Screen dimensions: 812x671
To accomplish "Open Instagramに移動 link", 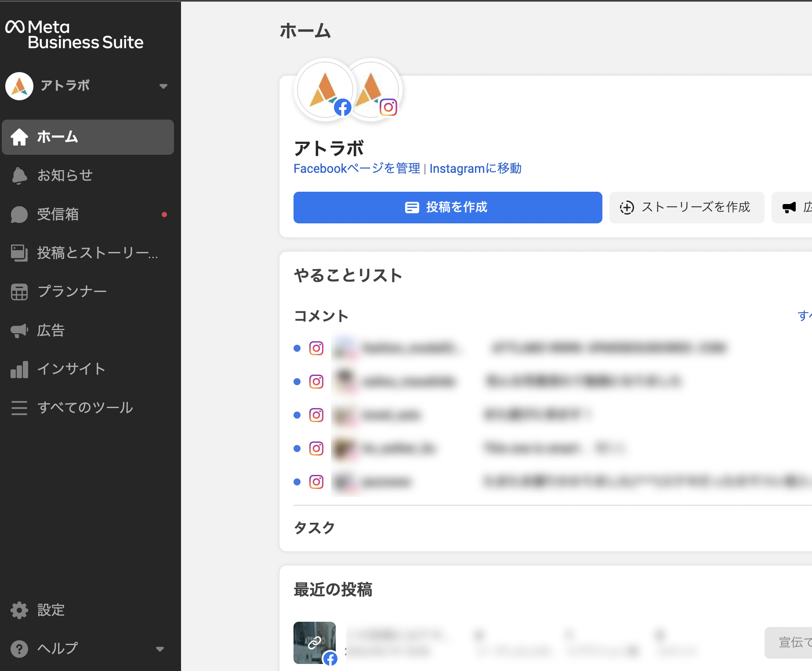I will coord(475,168).
